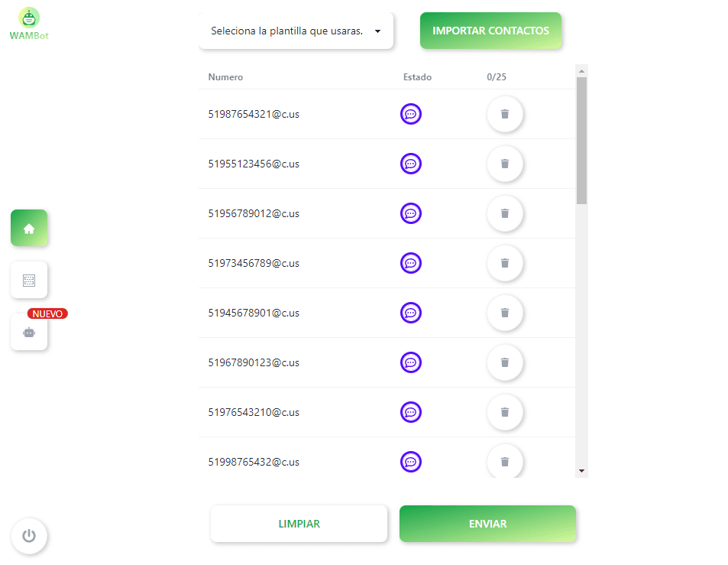Click chat status icon for 51998765432@c.us
728x565 pixels.
(x=411, y=462)
